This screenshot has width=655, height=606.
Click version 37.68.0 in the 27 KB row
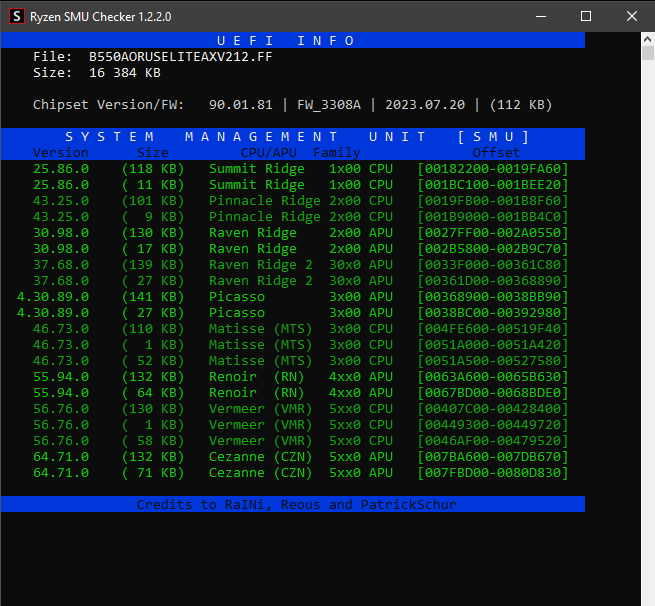[x=61, y=281]
